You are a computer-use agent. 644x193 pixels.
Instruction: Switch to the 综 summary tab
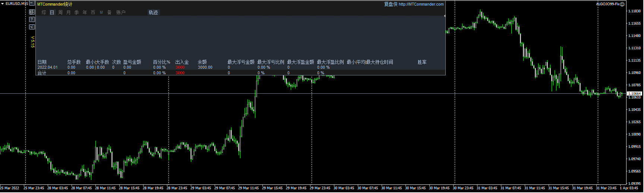(44, 12)
